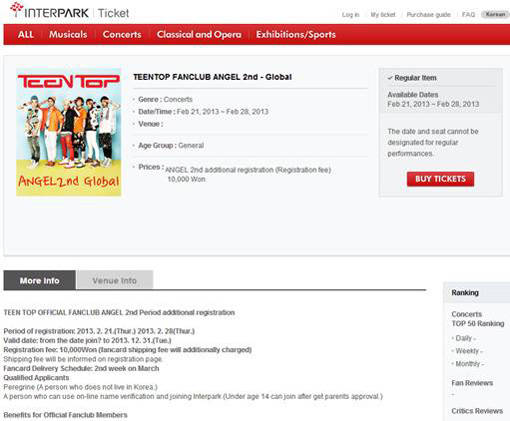
Task: View the Daily concerts ranking
Action: pyautogui.click(x=464, y=338)
